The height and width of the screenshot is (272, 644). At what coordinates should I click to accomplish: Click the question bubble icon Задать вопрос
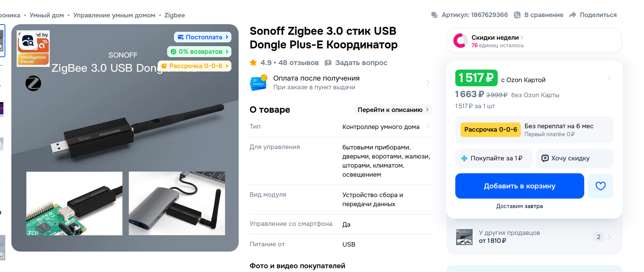click(x=328, y=63)
